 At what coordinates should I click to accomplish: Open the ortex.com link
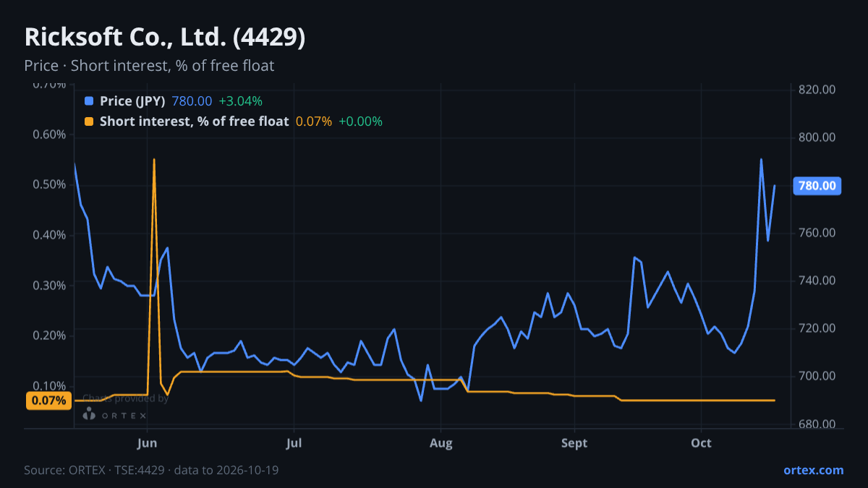tap(813, 470)
